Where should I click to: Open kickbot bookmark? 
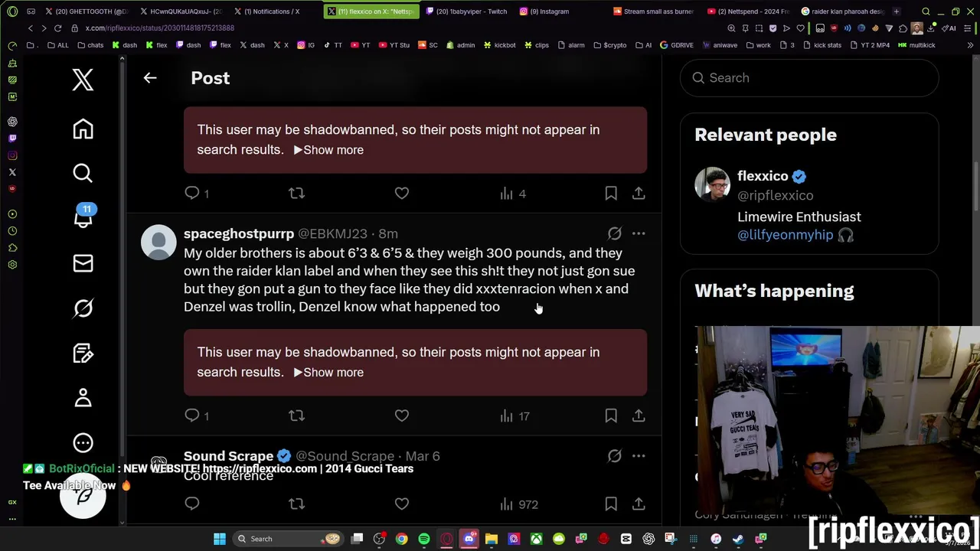pos(499,45)
